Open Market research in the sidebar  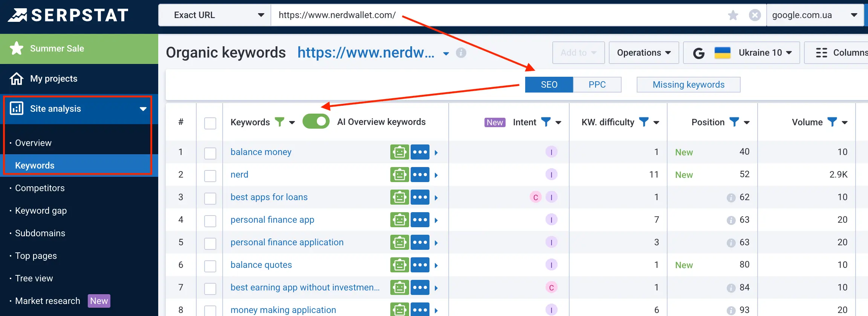47,301
